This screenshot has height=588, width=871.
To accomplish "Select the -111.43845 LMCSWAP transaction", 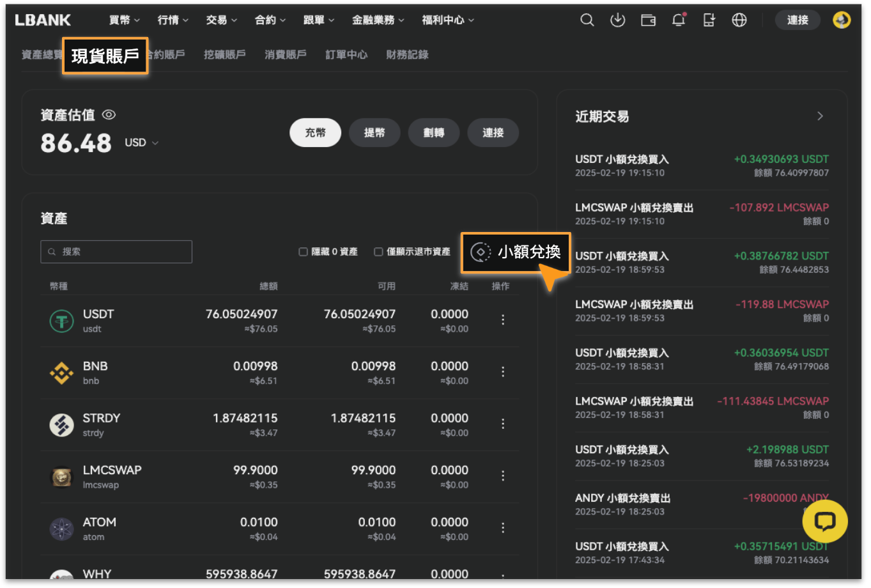I will point(702,408).
